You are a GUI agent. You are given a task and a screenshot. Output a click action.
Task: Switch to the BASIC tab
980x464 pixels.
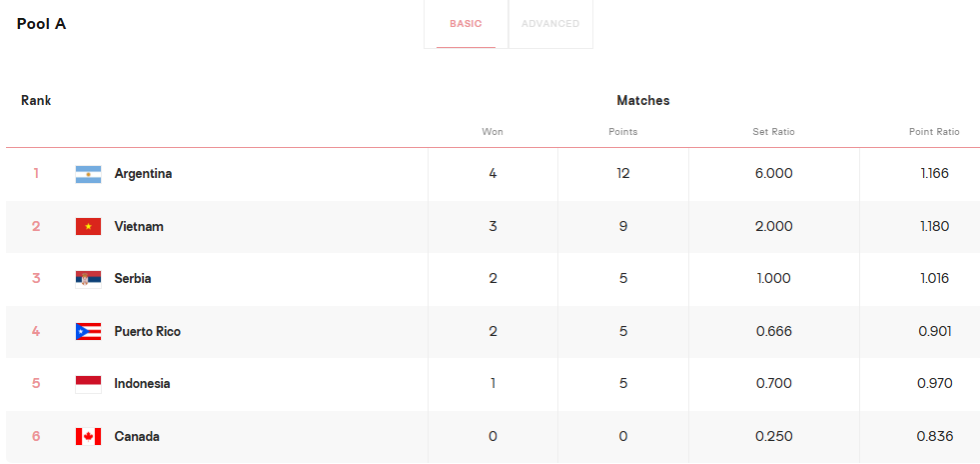coord(466,24)
